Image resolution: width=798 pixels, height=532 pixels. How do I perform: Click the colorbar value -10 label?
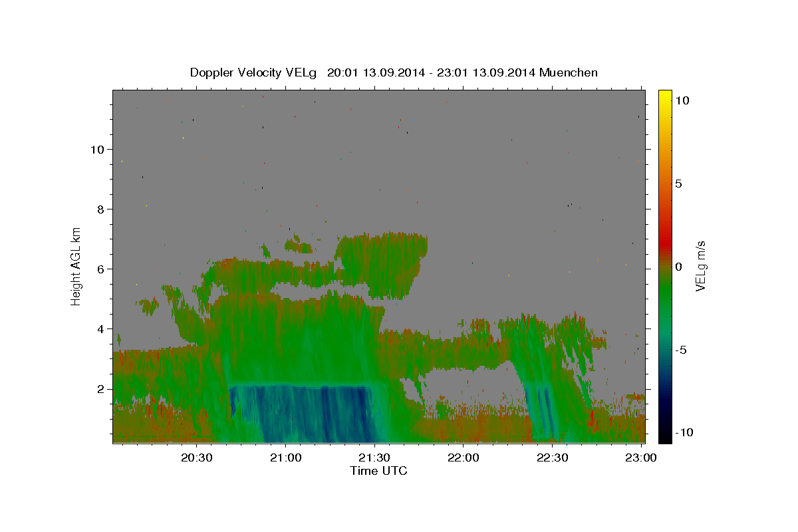[x=683, y=433]
